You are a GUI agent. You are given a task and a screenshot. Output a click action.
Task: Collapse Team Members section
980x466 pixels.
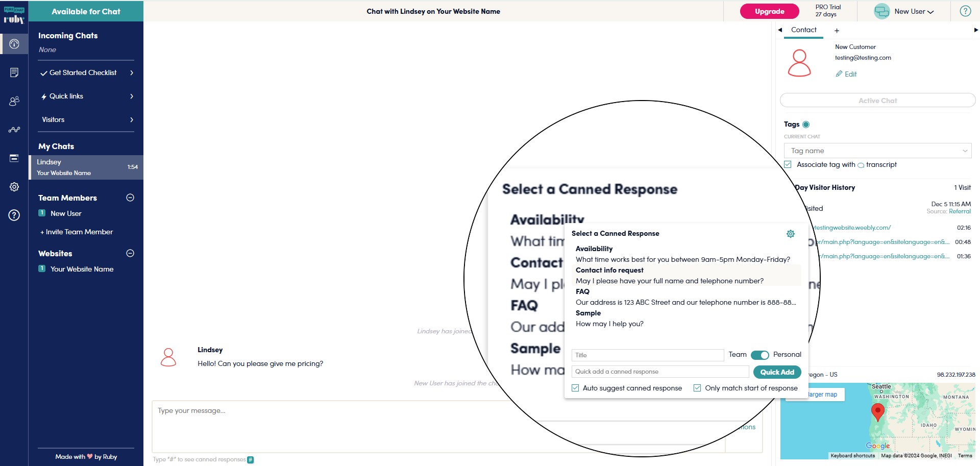[x=130, y=198]
